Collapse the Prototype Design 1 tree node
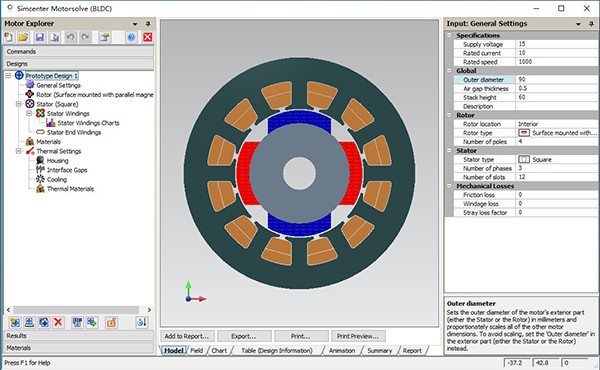 (8, 76)
